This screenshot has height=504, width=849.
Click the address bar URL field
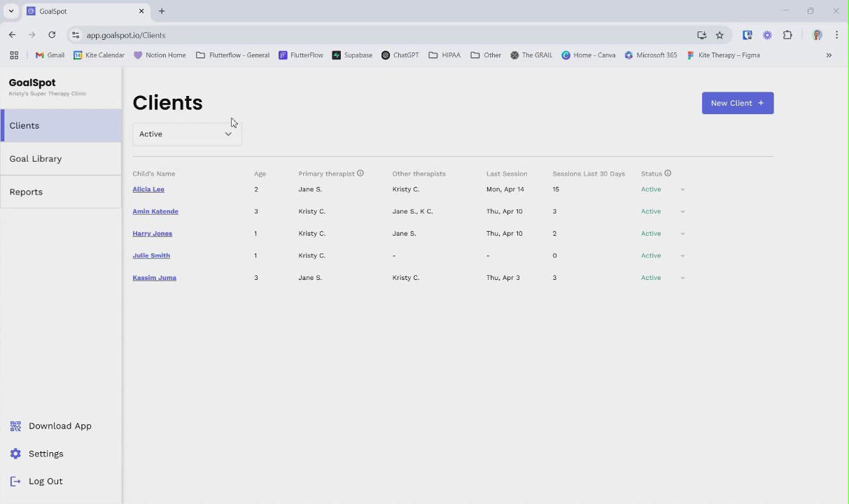click(385, 35)
